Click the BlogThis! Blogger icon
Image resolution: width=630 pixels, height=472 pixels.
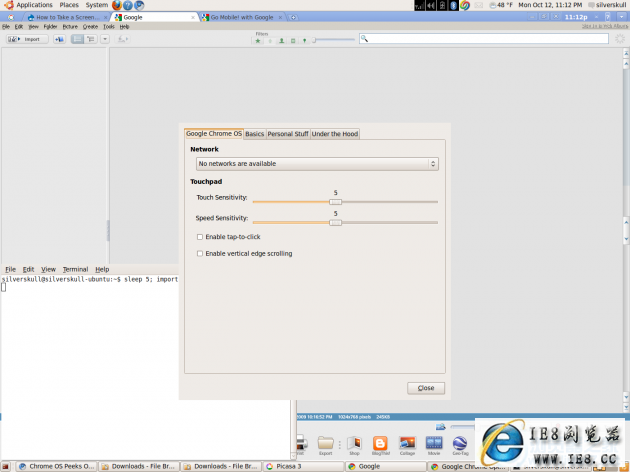point(380,443)
